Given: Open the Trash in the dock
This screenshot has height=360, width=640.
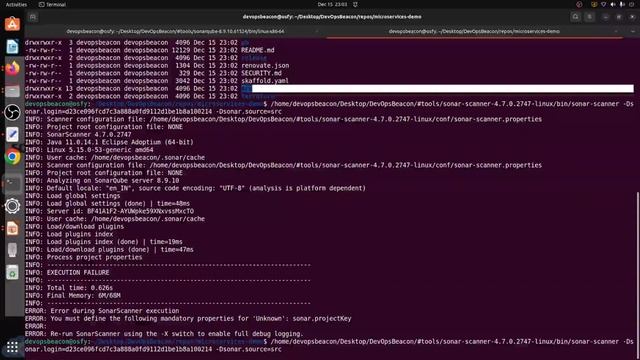Looking at the screenshot, I should pyautogui.click(x=12, y=272).
